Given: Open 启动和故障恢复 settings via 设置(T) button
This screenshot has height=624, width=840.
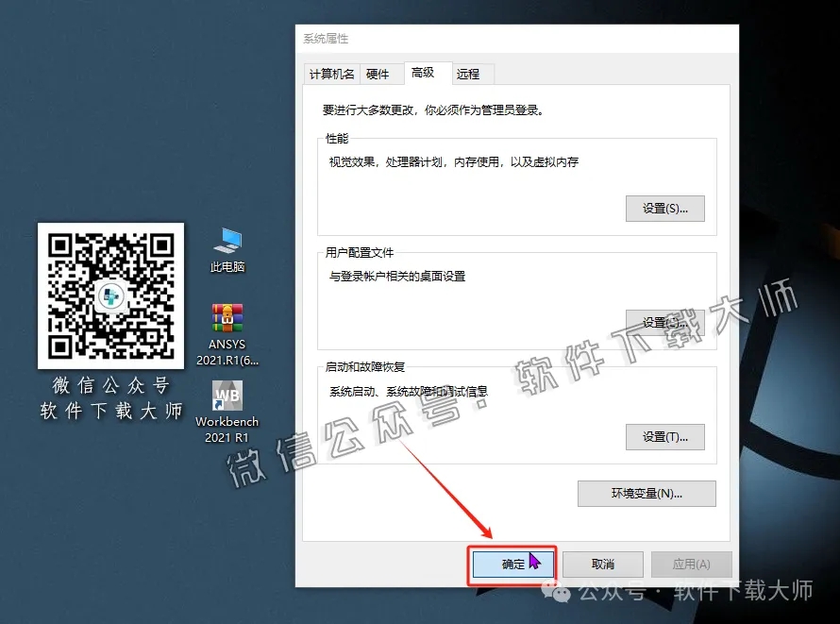Looking at the screenshot, I should [664, 436].
